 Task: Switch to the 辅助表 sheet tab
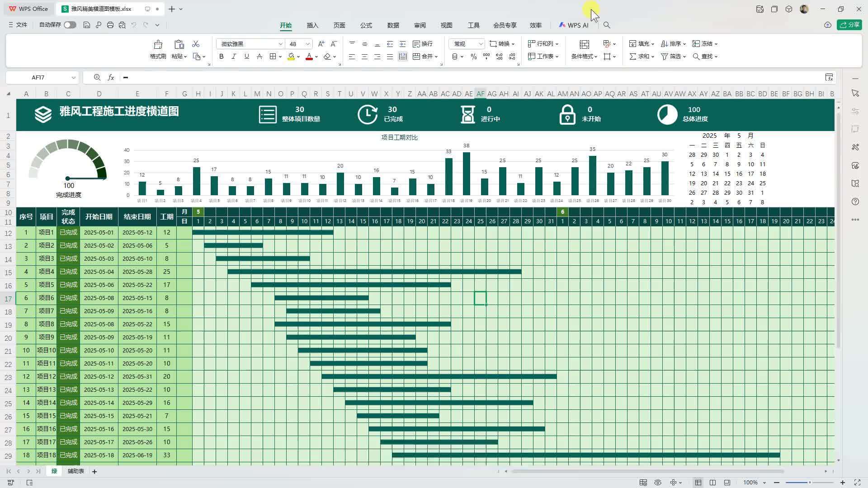click(x=75, y=471)
